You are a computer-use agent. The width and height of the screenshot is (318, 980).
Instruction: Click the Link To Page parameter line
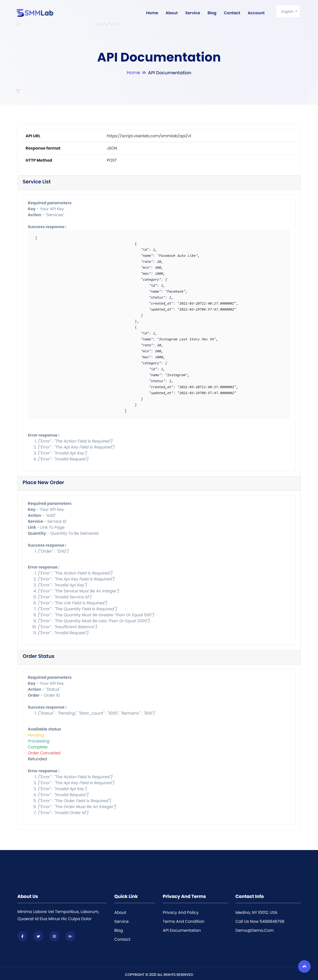tap(46, 527)
